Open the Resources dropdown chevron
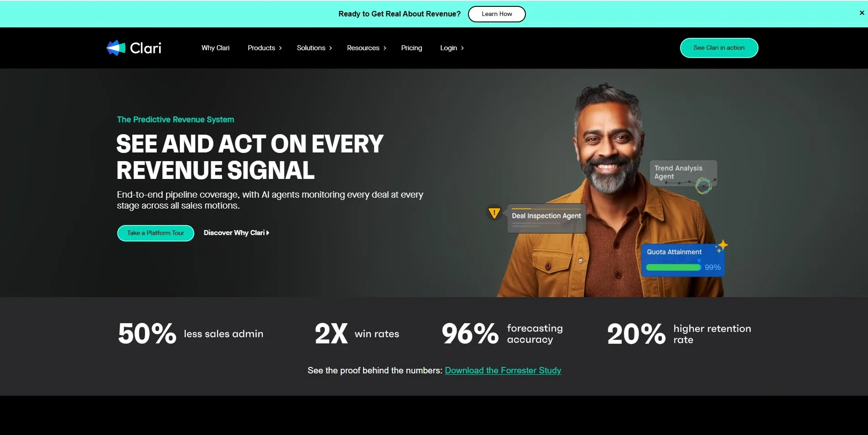The height and width of the screenshot is (435, 868). 385,48
